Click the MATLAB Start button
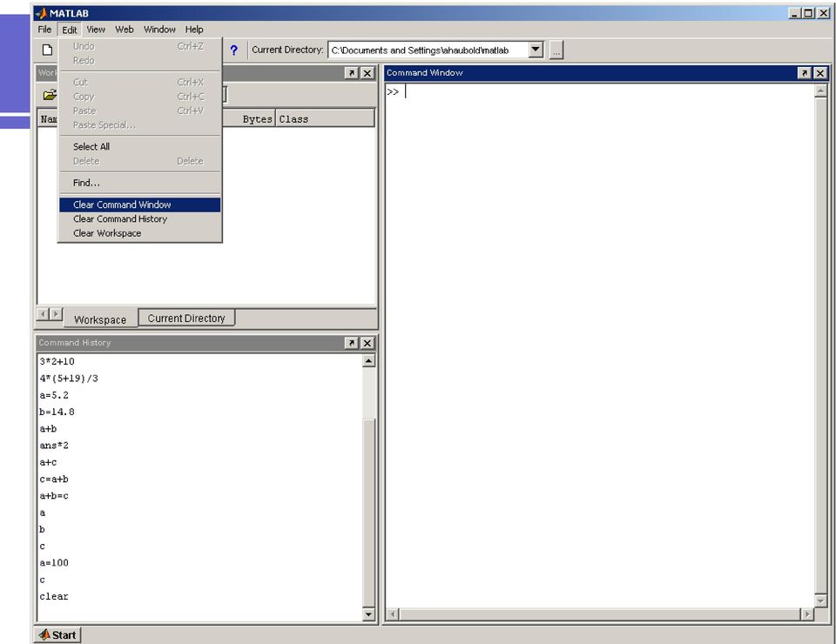The height and width of the screenshot is (644, 836). click(58, 634)
